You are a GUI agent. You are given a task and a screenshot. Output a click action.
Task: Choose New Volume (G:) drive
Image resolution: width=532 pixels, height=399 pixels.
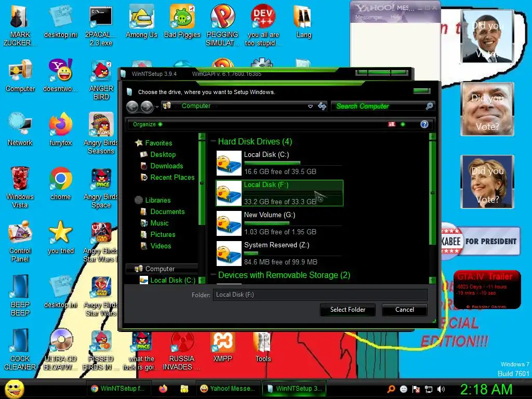coord(279,223)
